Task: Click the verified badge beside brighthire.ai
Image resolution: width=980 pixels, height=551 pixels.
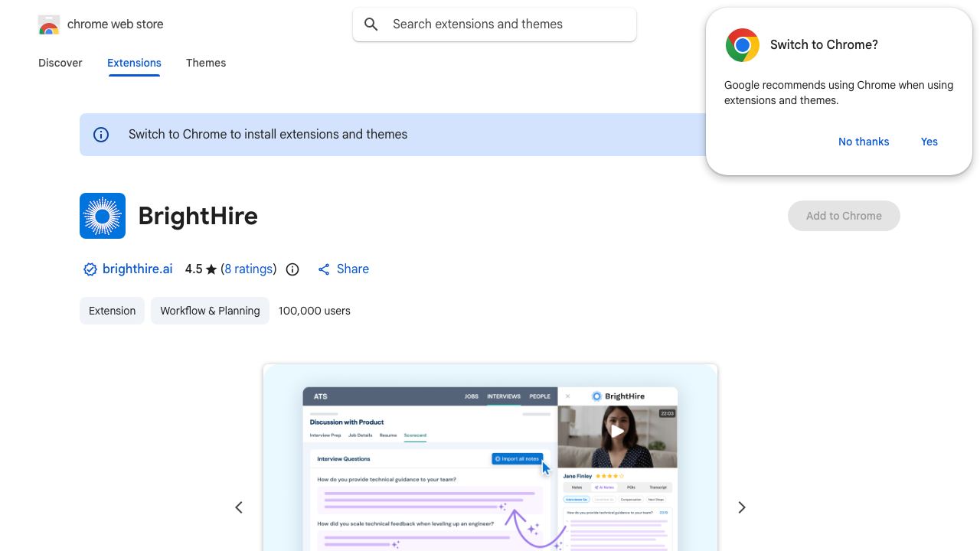Action: click(90, 269)
